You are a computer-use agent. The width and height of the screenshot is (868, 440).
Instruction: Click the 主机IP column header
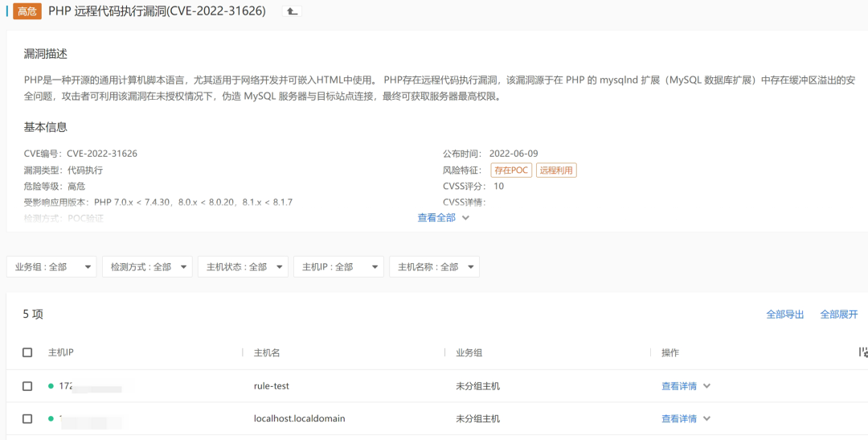[x=61, y=352]
